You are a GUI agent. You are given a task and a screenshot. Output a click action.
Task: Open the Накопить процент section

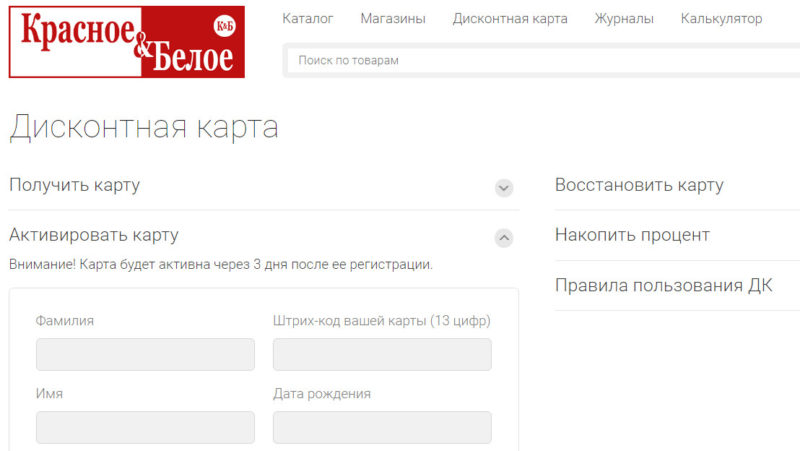click(632, 235)
